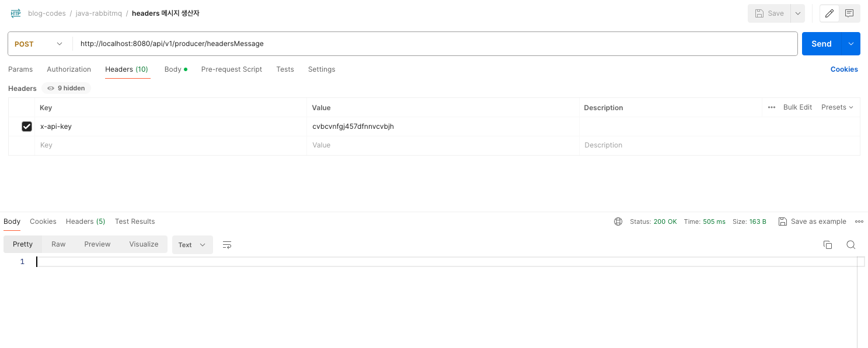Select the Raw view
This screenshot has height=348, width=868.
coord(58,244)
